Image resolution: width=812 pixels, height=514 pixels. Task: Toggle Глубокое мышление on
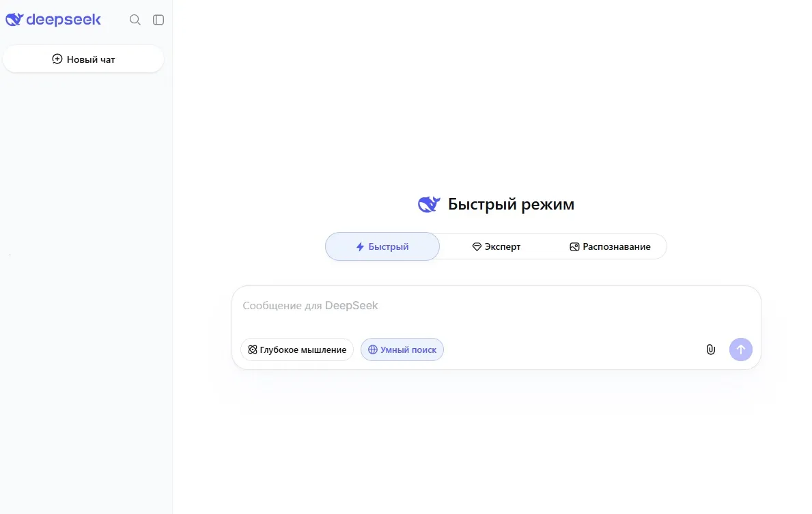point(297,349)
